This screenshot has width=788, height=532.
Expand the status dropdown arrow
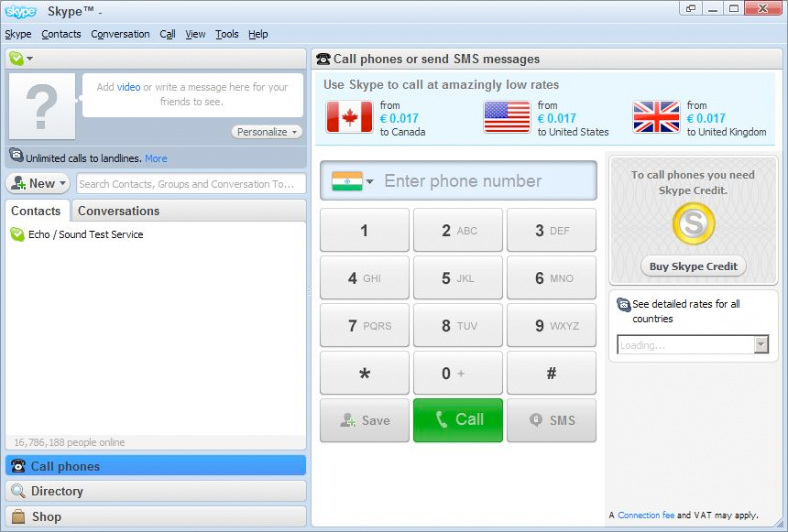tap(29, 59)
